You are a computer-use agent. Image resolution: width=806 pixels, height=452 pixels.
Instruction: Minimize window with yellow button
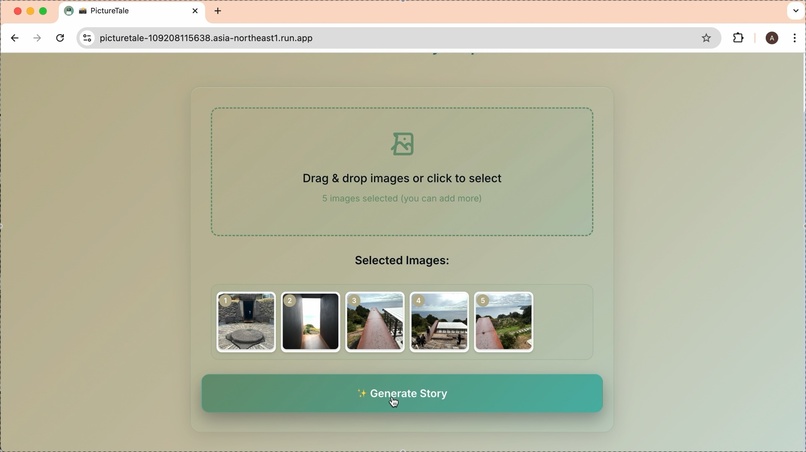pos(30,11)
